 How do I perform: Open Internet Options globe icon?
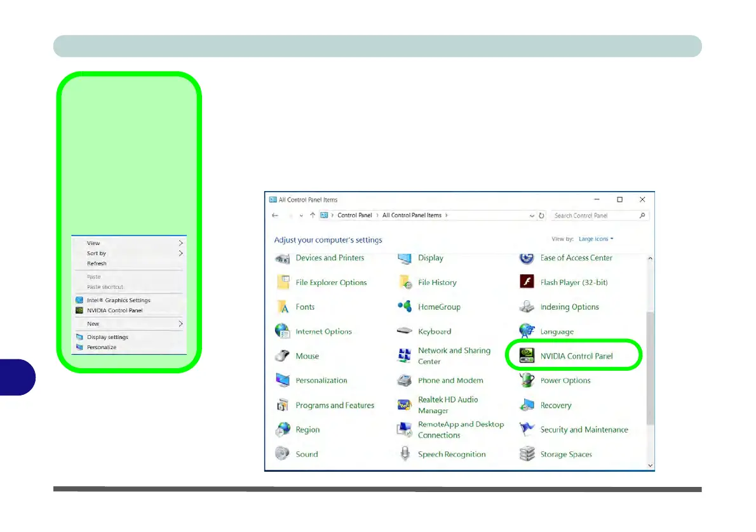pyautogui.click(x=282, y=331)
